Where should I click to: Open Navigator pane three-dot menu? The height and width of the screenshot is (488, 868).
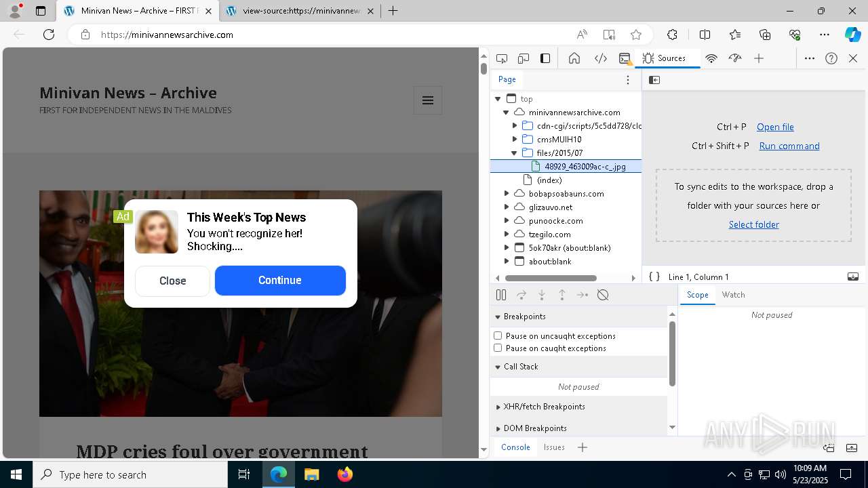point(628,80)
